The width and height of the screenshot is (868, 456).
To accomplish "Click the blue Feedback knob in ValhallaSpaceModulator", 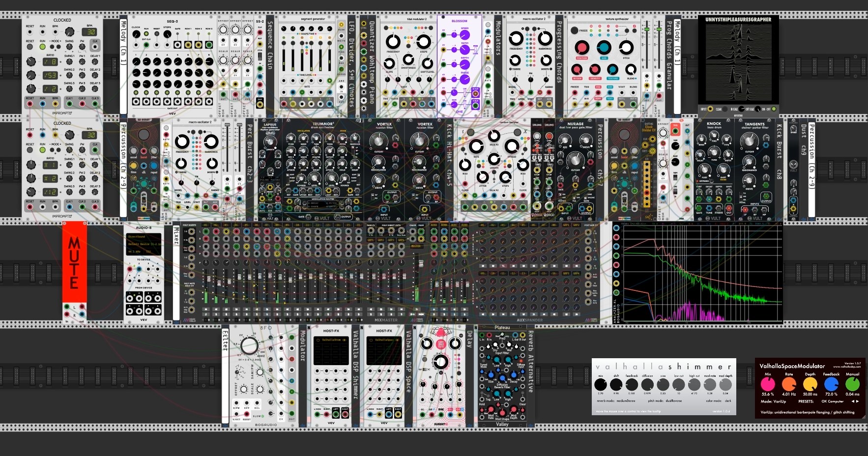I will (831, 384).
